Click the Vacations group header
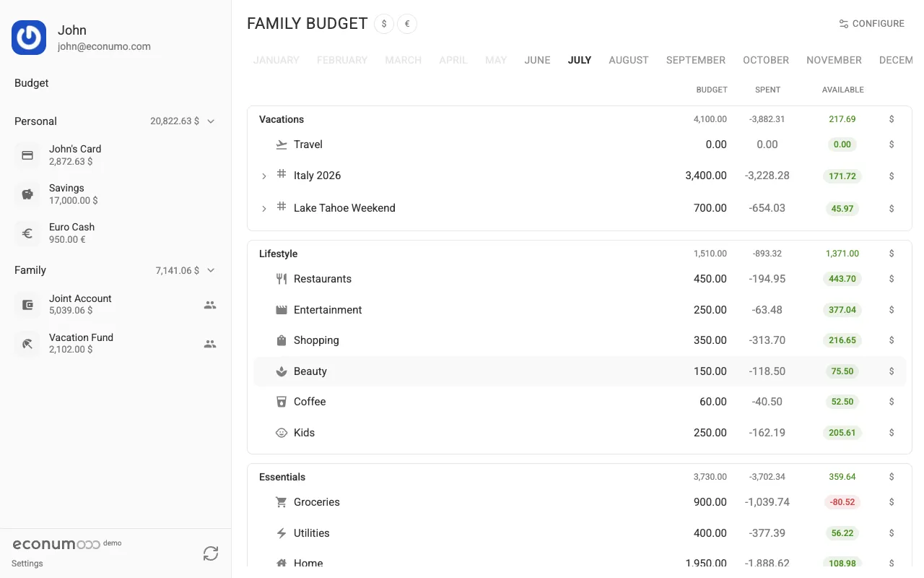 [x=282, y=119]
